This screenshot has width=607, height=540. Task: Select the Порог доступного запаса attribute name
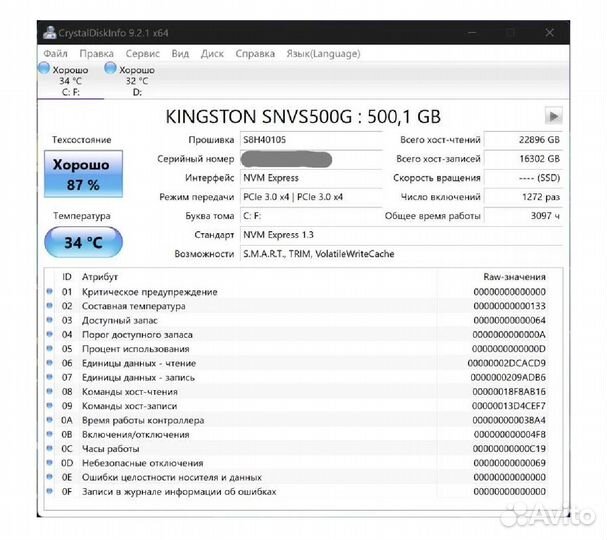point(137,335)
